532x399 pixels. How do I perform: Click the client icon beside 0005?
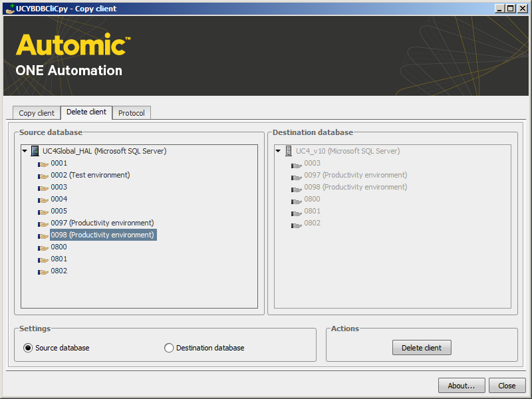pyautogui.click(x=43, y=212)
